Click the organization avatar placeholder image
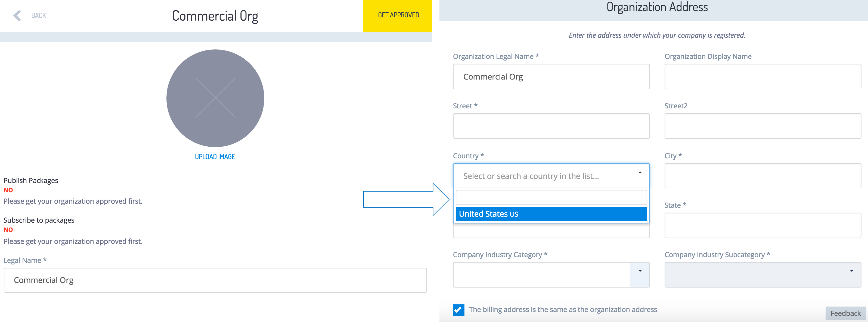 coord(215,98)
